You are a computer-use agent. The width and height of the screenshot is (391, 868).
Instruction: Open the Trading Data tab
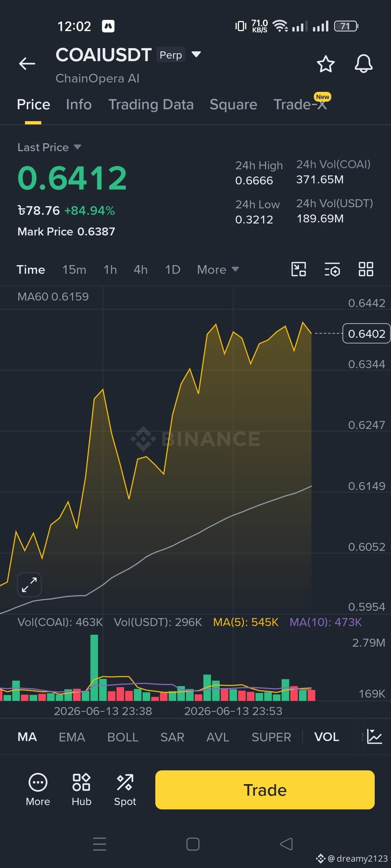tap(151, 105)
